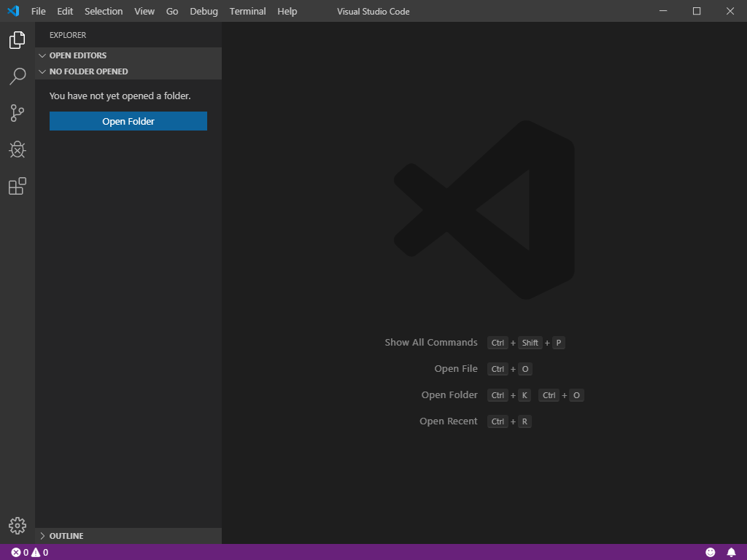Open the Manage gear icon

pos(18,526)
